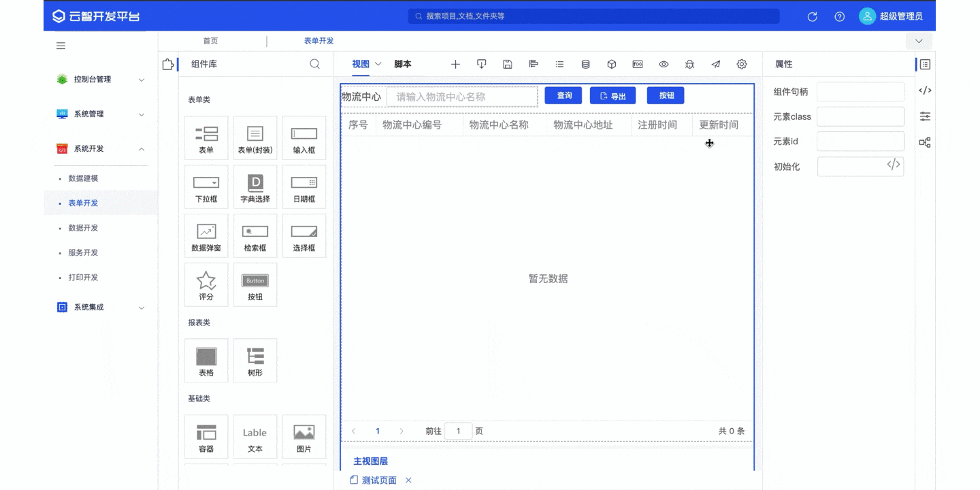980x490 pixels.
Task: Select the 检索框 component
Action: click(255, 236)
